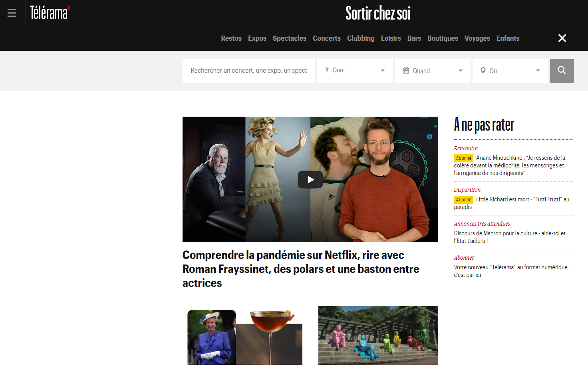Open the Little Richard obituary article
The image size is (588, 366).
tap(512, 203)
